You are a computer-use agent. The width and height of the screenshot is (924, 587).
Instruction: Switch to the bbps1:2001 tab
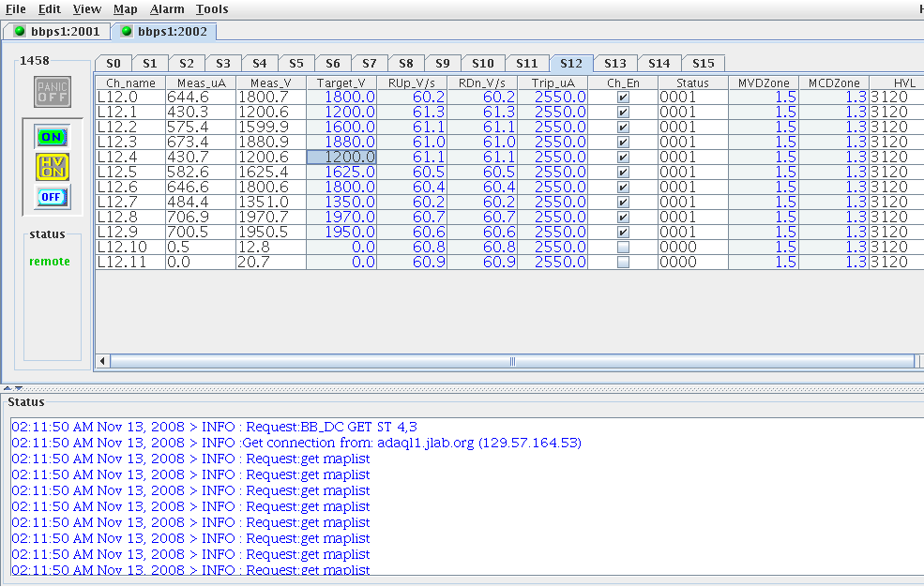click(x=57, y=31)
